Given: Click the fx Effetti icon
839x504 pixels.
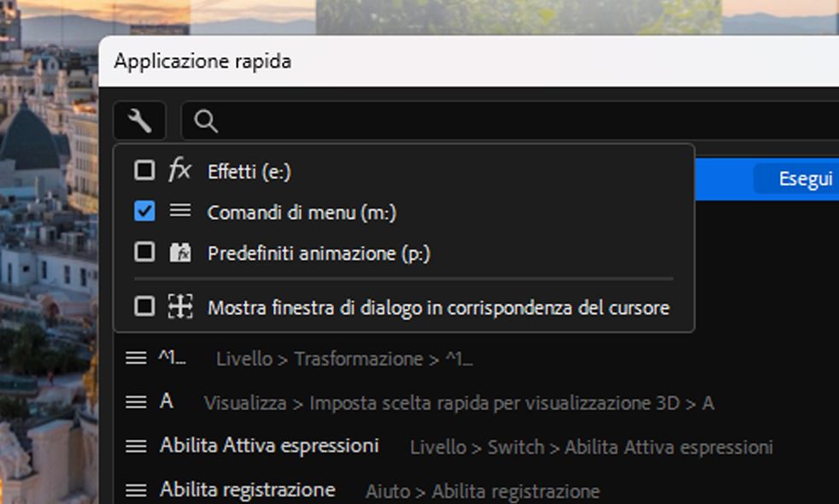Looking at the screenshot, I should [179, 171].
